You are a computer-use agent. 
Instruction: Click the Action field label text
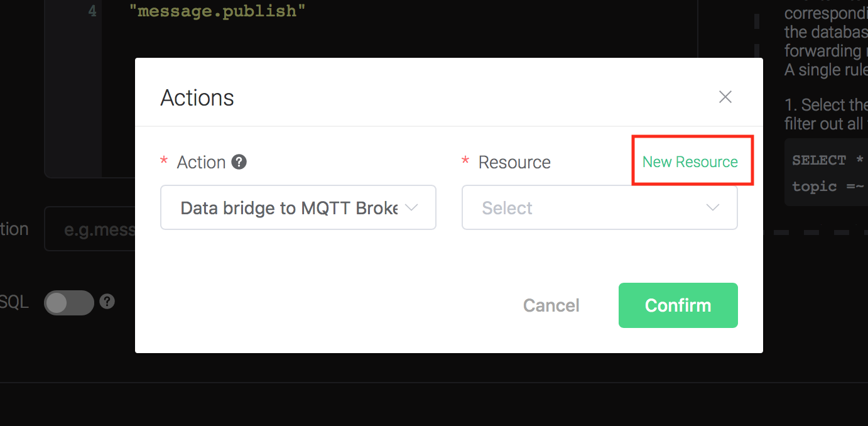(x=201, y=162)
